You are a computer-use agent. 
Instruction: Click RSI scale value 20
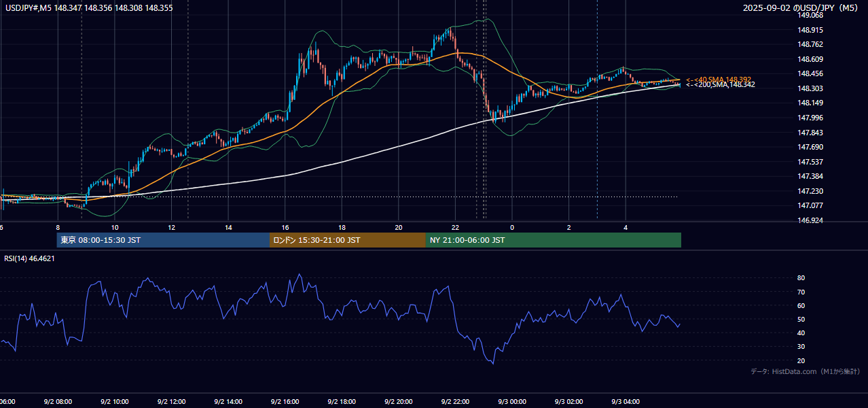[801, 361]
